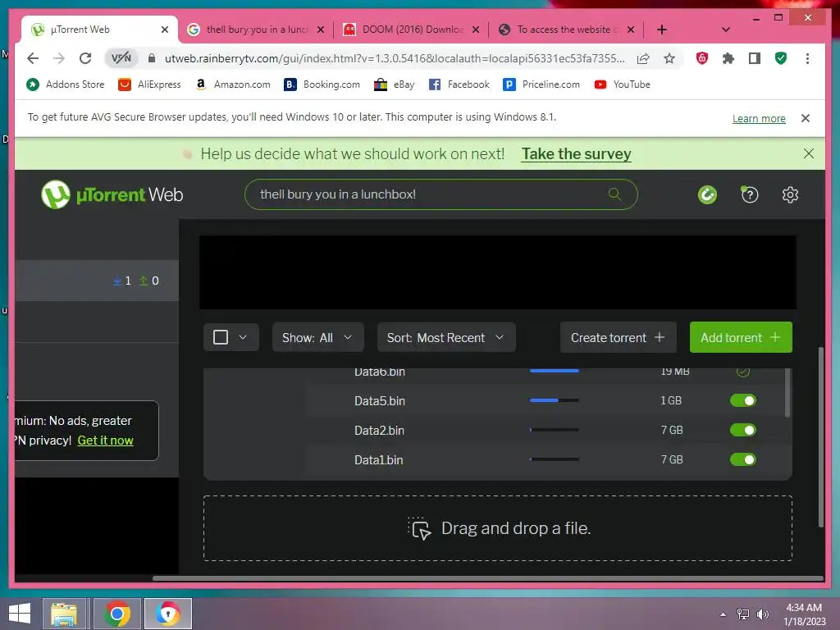The width and height of the screenshot is (840, 630).
Task: Click the browser address bar URL
Action: point(395,58)
